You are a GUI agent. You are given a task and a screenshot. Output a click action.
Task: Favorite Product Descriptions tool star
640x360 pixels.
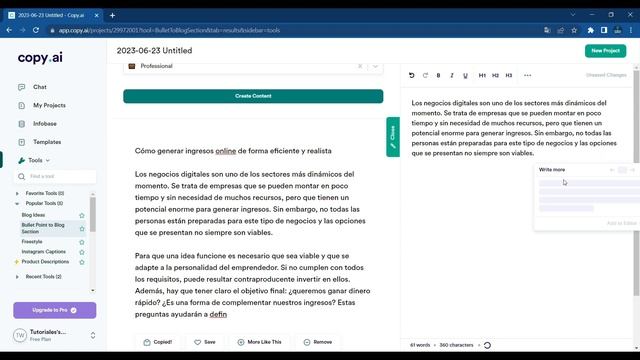pyautogui.click(x=82, y=262)
